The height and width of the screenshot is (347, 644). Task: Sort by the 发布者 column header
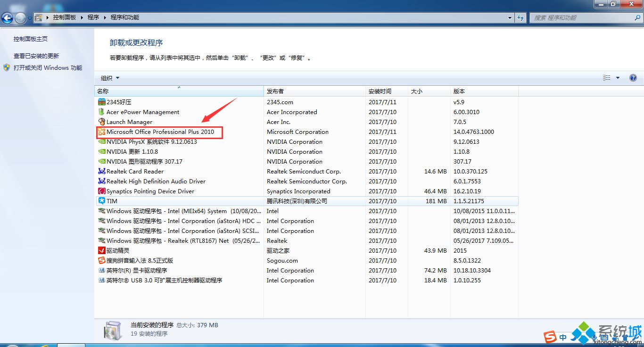314,91
